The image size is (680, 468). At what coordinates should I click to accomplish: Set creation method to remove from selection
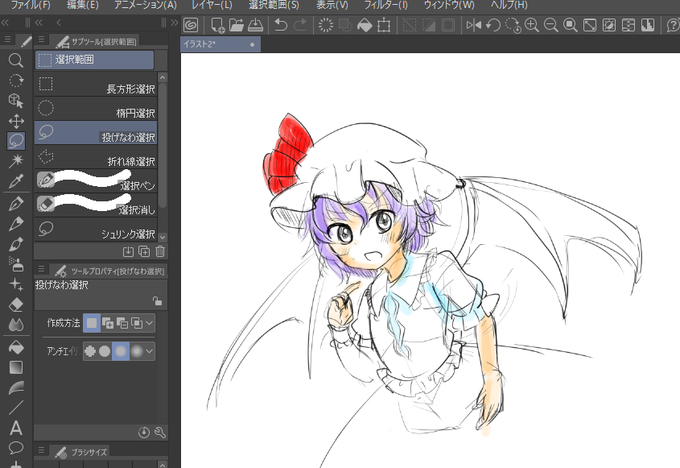[122, 323]
